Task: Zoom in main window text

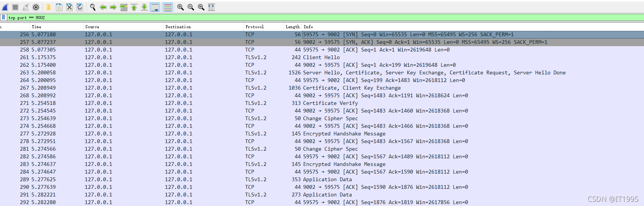Action: tap(181, 7)
